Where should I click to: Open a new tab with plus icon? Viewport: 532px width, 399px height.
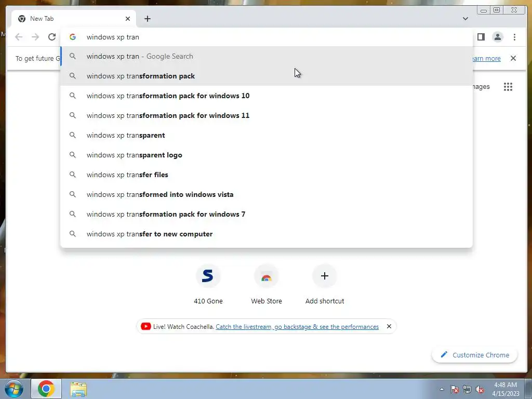click(x=147, y=19)
